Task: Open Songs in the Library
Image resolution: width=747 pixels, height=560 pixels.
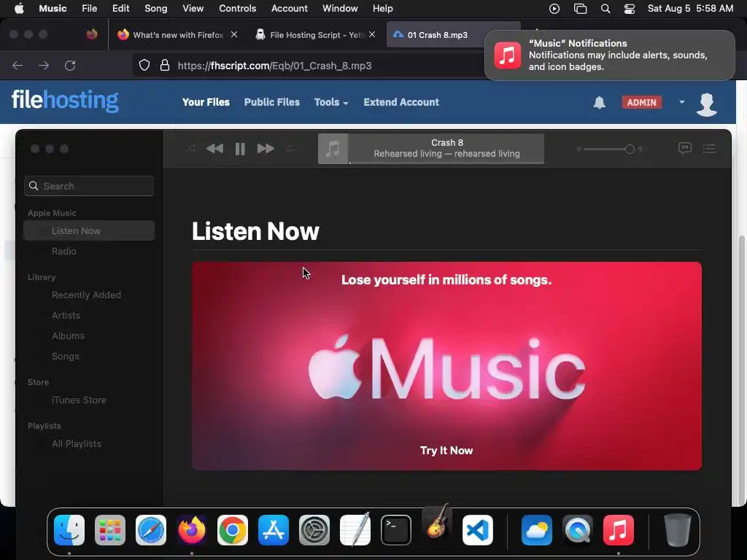Action: (x=65, y=357)
